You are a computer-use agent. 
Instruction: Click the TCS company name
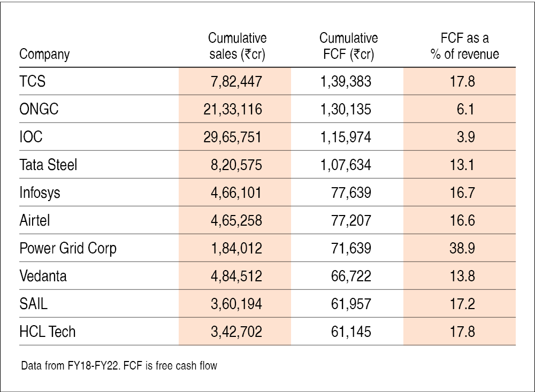click(x=32, y=81)
